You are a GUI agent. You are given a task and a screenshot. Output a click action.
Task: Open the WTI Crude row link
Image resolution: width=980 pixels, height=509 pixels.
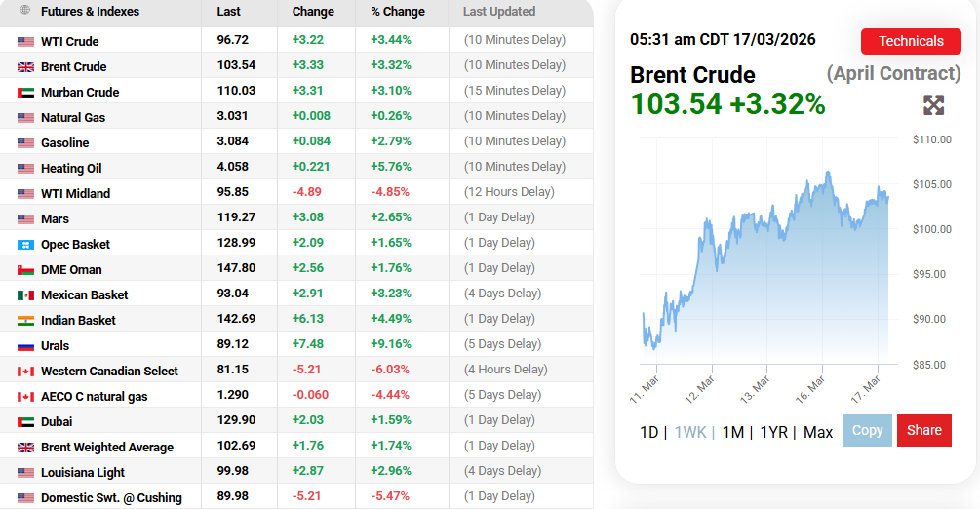[x=69, y=42]
